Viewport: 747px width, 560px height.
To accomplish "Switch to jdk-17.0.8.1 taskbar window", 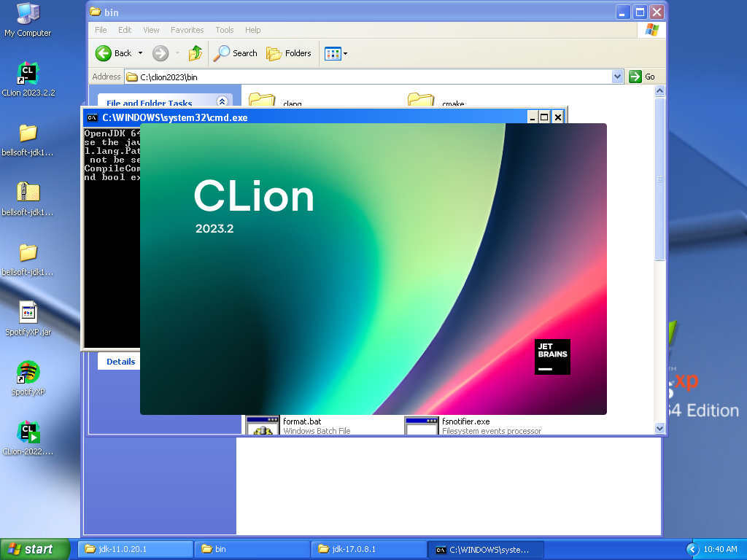I will 369,549.
